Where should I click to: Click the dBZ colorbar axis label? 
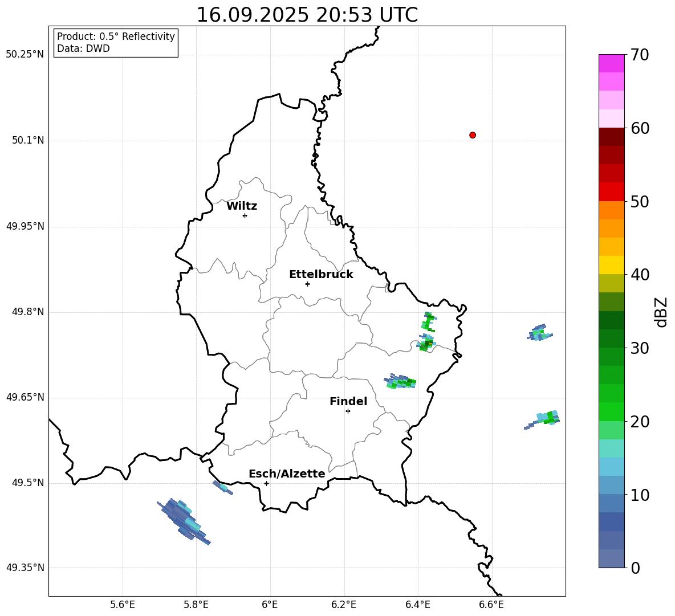(x=662, y=312)
